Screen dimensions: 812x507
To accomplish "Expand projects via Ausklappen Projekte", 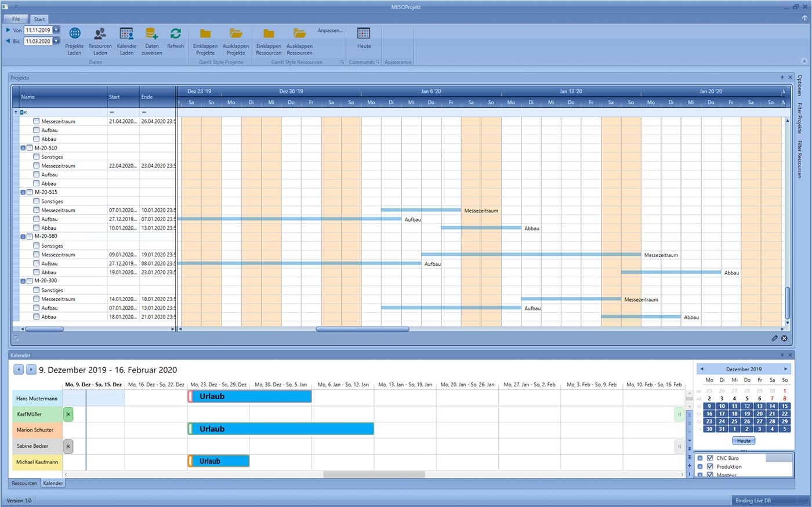I will click(235, 41).
